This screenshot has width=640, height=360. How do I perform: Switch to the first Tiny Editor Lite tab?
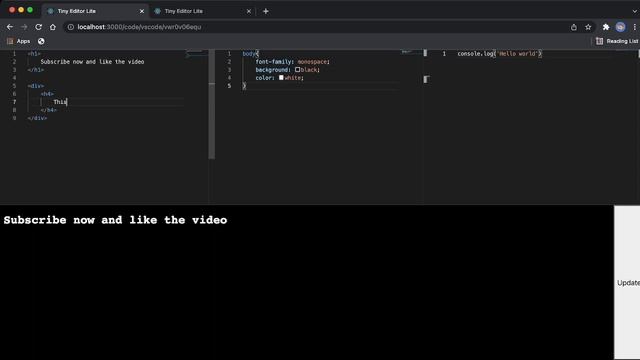pyautogui.click(x=95, y=11)
